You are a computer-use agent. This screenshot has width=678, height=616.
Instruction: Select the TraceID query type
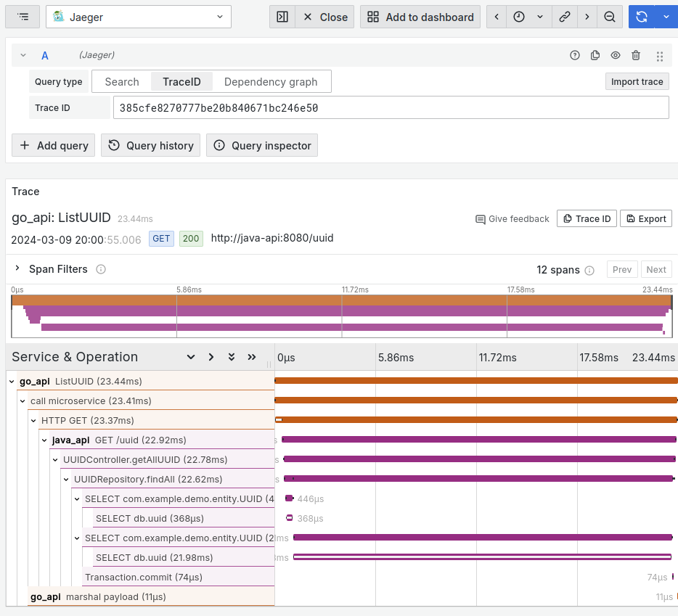pyautogui.click(x=181, y=82)
